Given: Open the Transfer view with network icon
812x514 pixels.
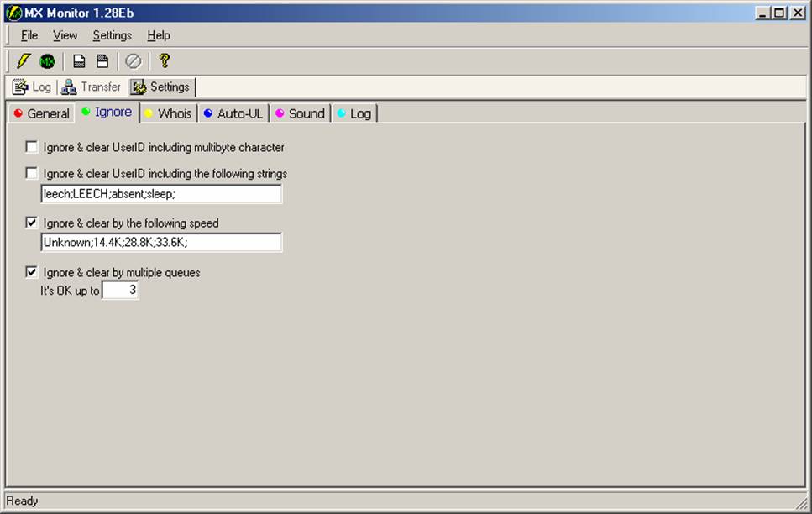Looking at the screenshot, I should [92, 87].
